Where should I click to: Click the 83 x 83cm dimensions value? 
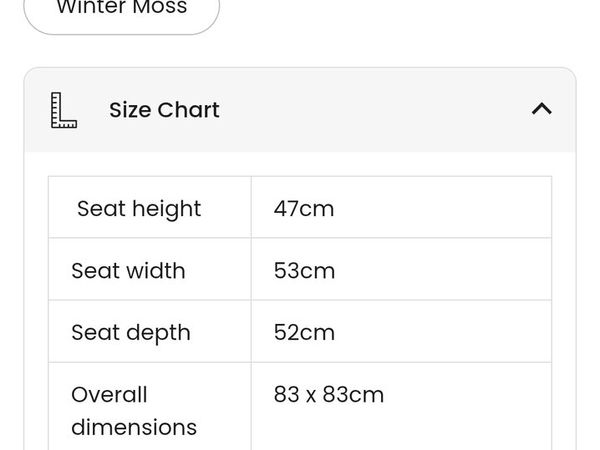329,395
